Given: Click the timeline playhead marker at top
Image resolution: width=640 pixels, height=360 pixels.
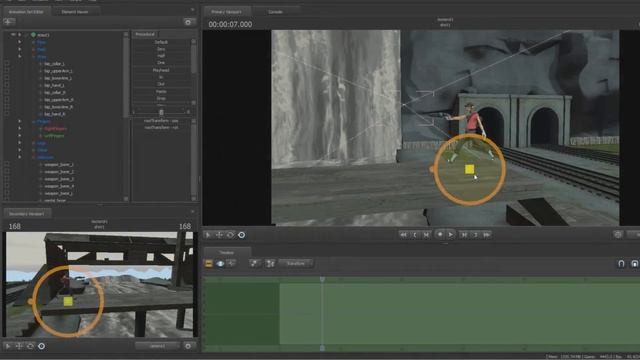Looking at the screenshot, I should click(322, 280).
